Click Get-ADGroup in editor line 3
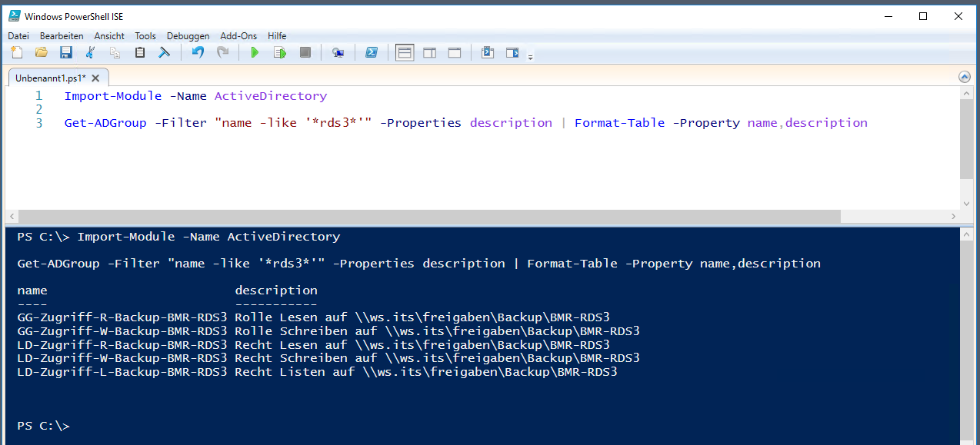The width and height of the screenshot is (980, 445). (x=105, y=122)
